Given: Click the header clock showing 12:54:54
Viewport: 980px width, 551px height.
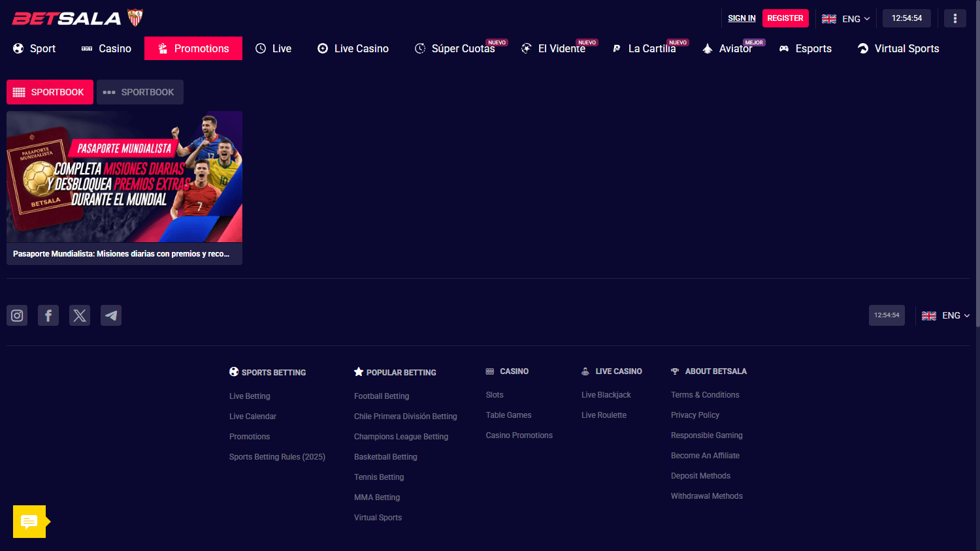Looking at the screenshot, I should click(907, 18).
